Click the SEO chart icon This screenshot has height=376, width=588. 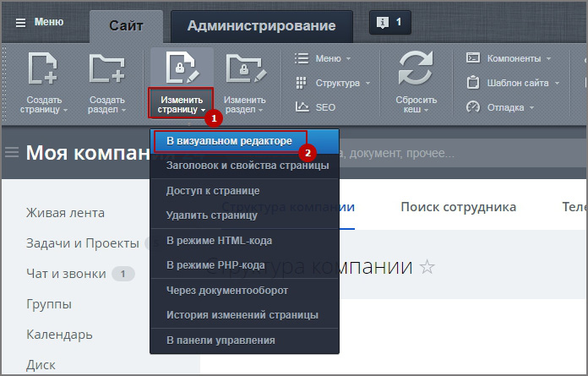[302, 107]
